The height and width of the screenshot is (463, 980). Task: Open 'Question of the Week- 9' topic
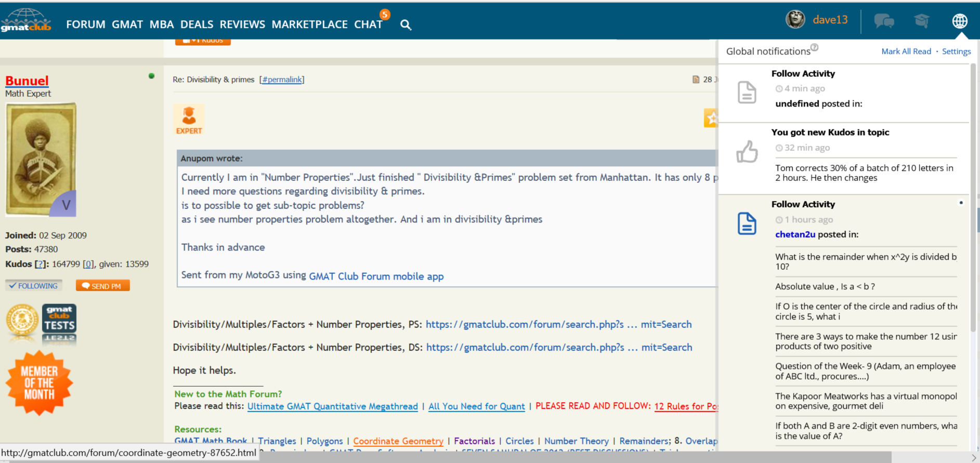pyautogui.click(x=866, y=372)
